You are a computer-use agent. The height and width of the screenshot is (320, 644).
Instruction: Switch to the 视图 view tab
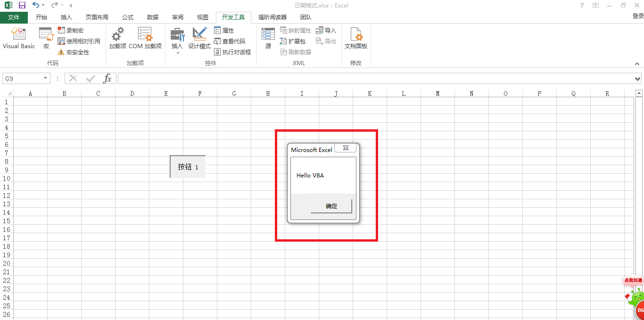(x=203, y=17)
